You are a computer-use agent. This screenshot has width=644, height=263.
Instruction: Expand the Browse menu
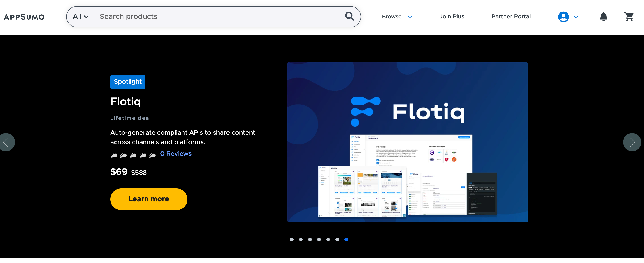click(x=397, y=17)
